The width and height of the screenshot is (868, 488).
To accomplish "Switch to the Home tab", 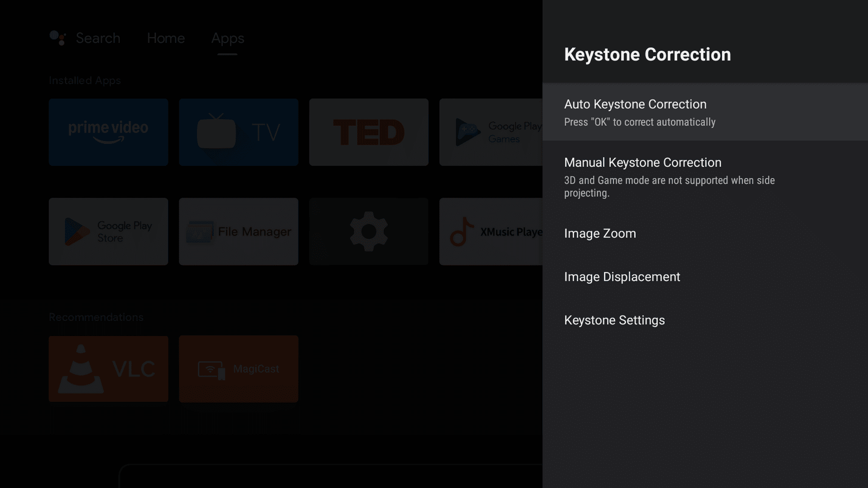I will (165, 38).
